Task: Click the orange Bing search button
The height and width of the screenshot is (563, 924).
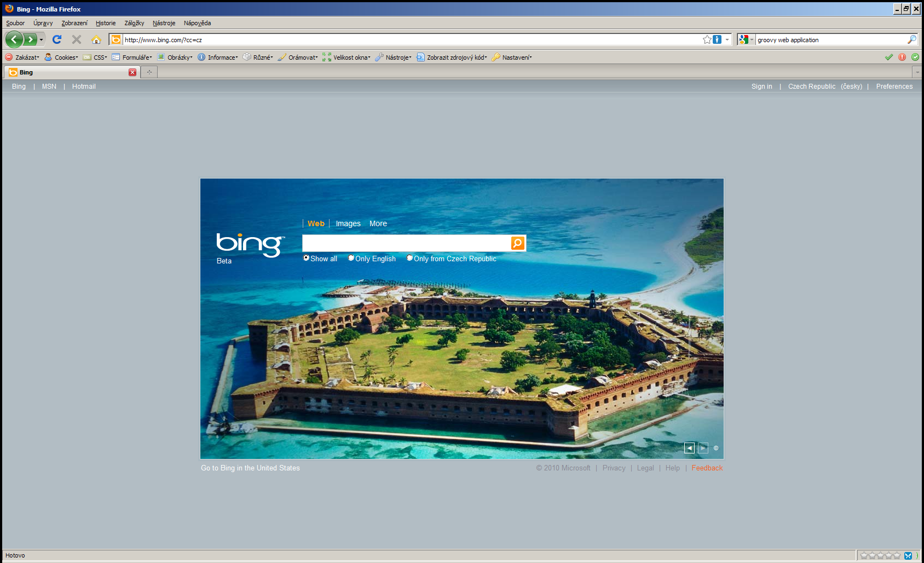Action: pos(518,243)
